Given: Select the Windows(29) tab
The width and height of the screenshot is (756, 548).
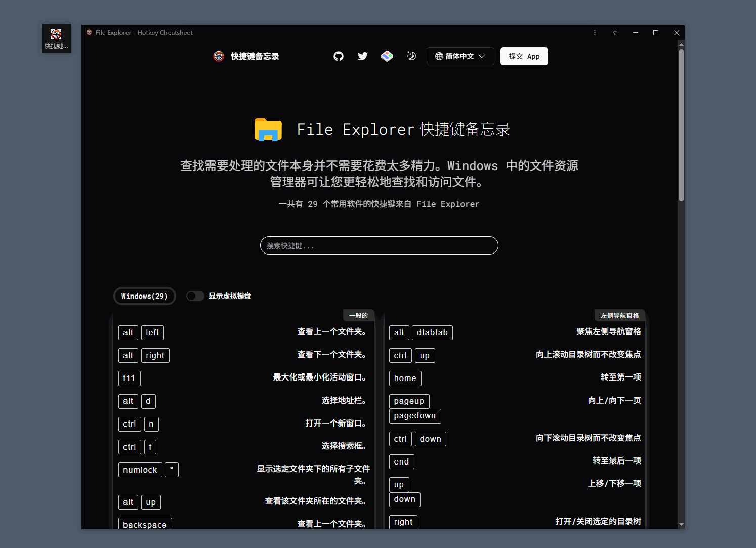Looking at the screenshot, I should click(x=145, y=296).
